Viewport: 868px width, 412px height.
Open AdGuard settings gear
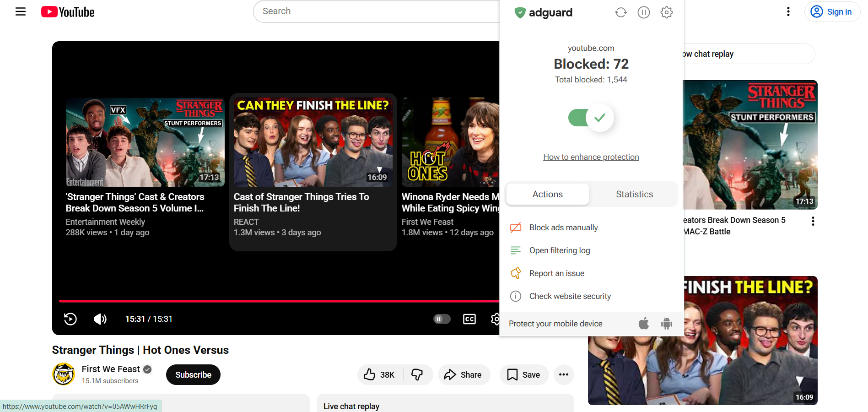point(666,12)
